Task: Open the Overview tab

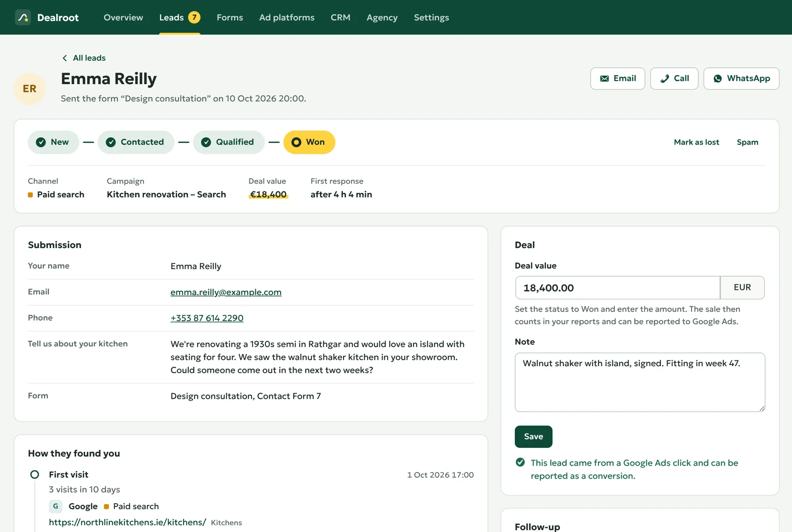Action: click(x=123, y=17)
